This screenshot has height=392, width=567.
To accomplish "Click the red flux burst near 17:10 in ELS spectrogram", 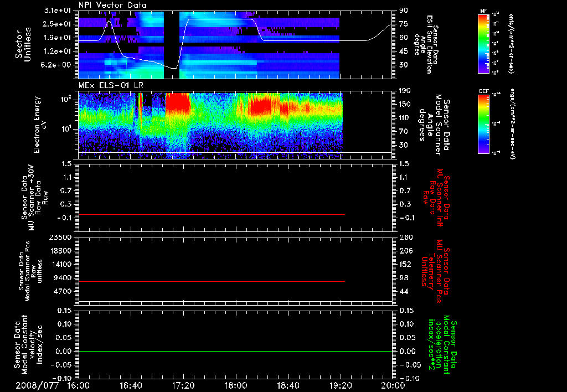I will tap(178, 103).
